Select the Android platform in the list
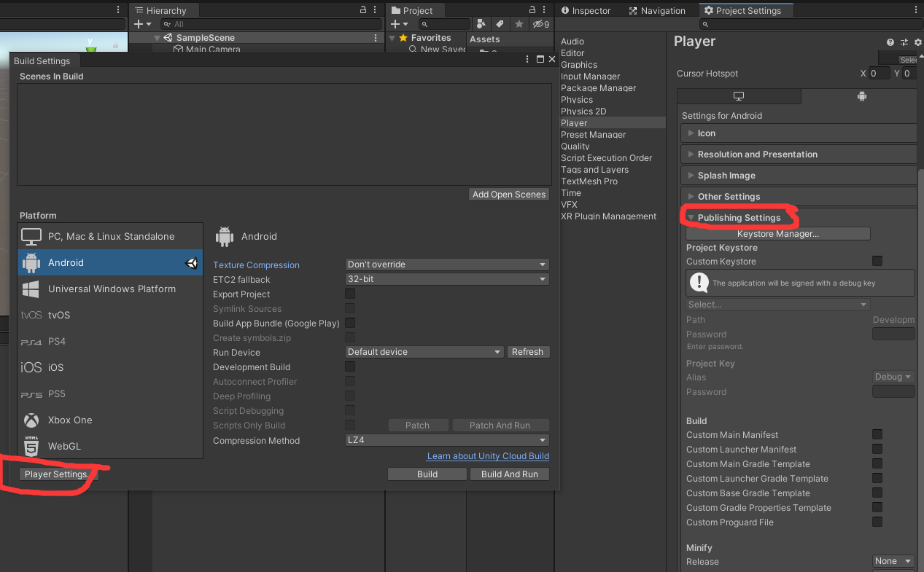This screenshot has width=924, height=572. click(110, 263)
